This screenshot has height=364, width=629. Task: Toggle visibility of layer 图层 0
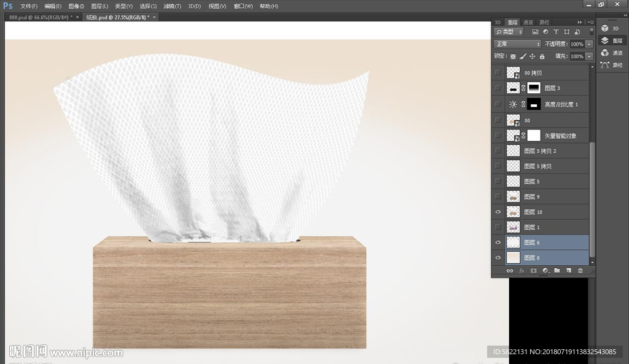tap(498, 258)
